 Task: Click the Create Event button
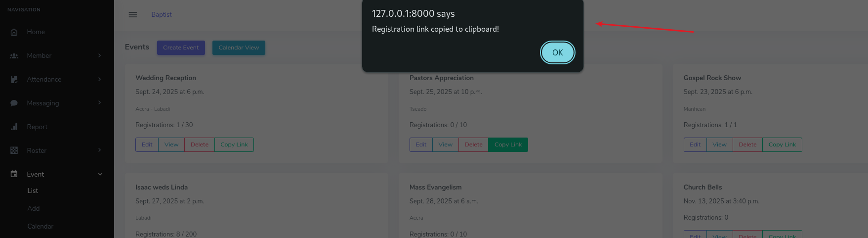tap(181, 48)
